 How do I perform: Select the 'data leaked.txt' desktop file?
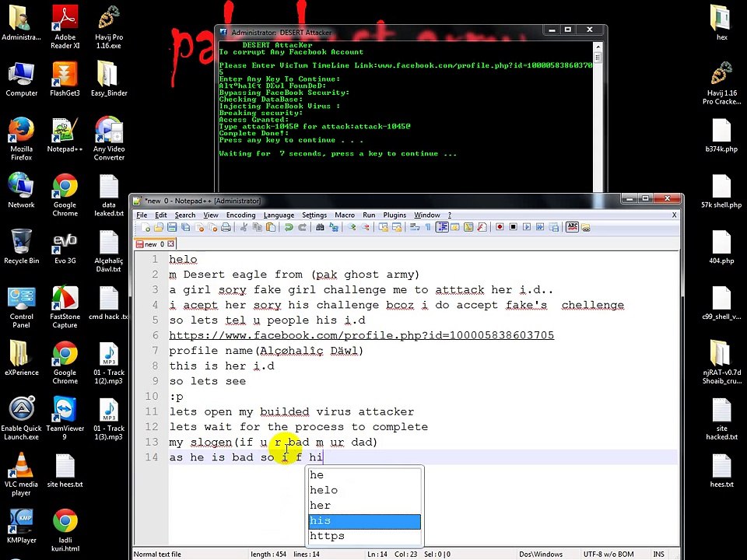(x=109, y=195)
